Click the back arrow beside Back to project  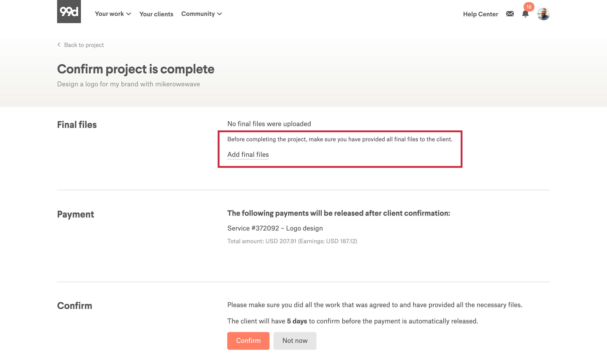59,45
